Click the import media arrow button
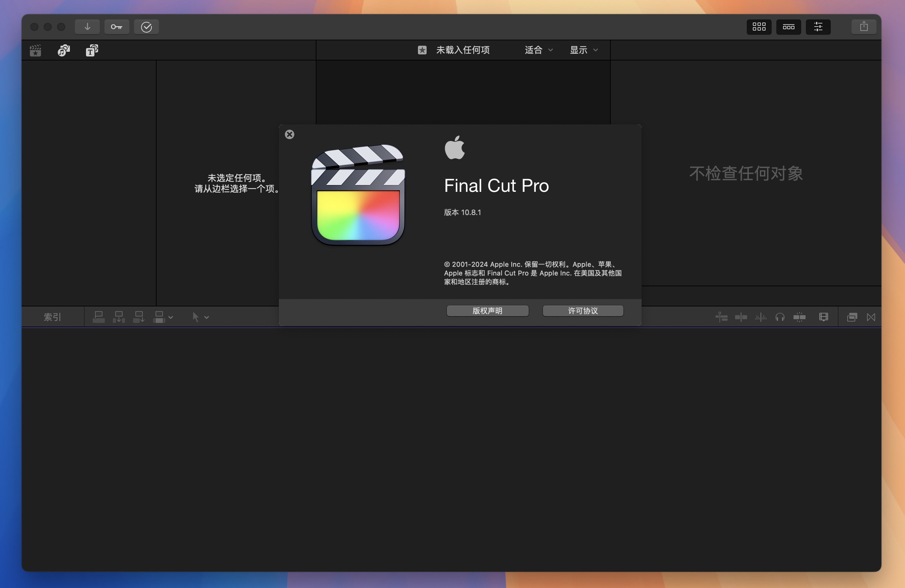905x588 pixels. click(x=87, y=27)
